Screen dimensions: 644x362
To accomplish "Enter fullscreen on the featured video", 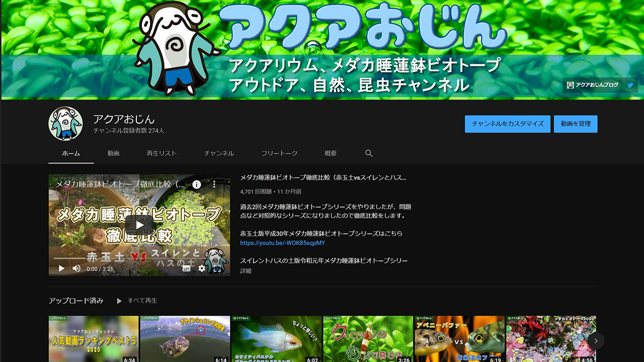I will (217, 268).
